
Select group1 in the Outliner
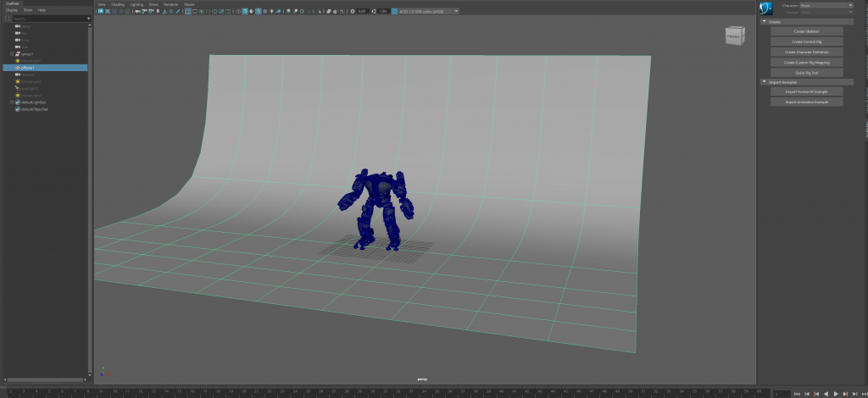[x=27, y=54]
